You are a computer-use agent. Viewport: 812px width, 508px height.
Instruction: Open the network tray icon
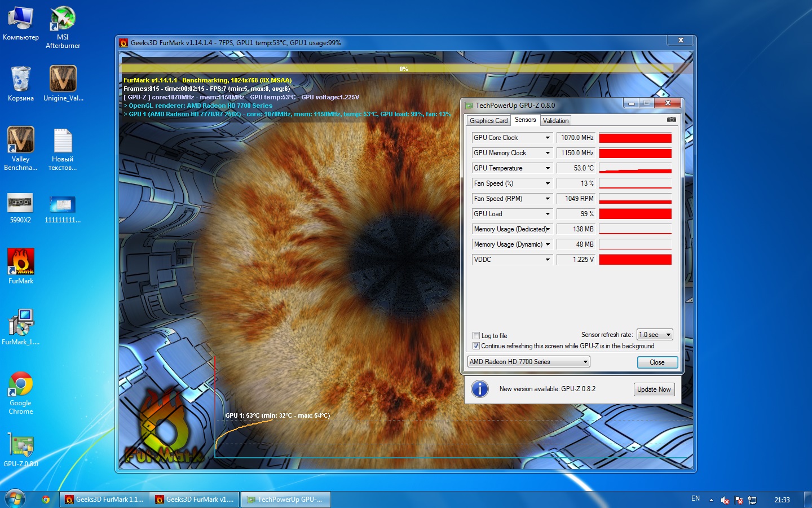click(x=752, y=500)
